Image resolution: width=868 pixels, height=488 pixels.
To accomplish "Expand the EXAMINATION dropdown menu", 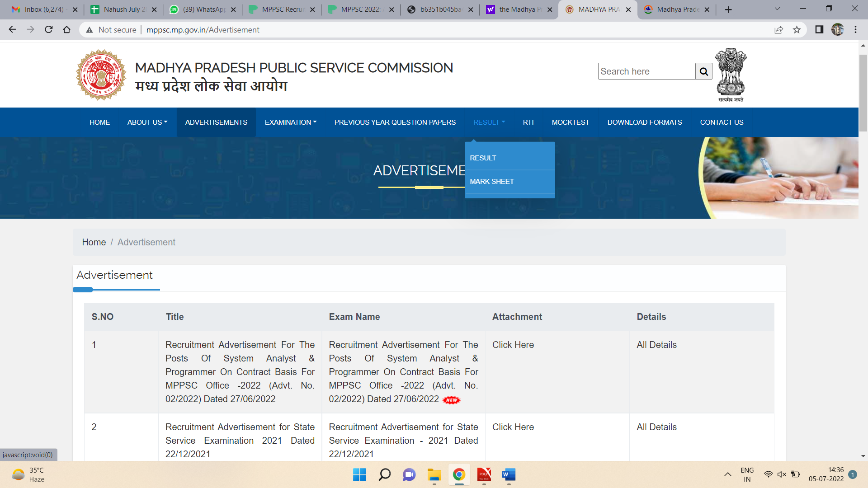I will click(x=290, y=122).
